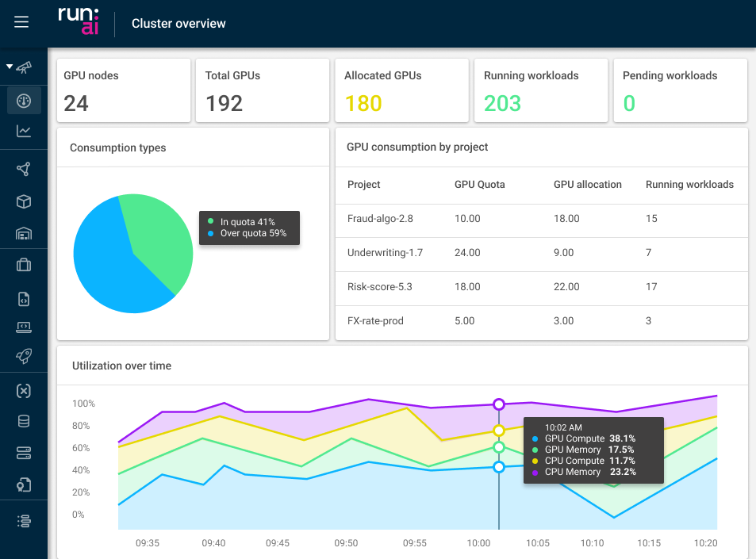Collapse the telescope section arrow
Screen dimensions: 756x559
10,67
